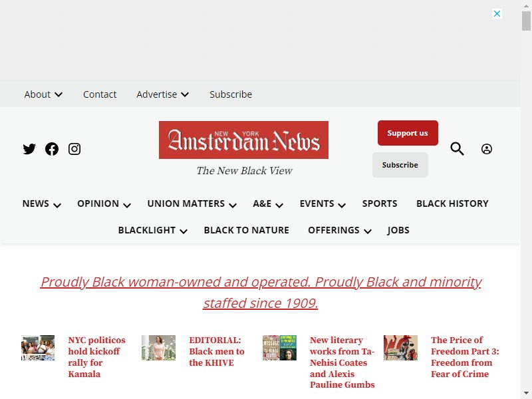
Task: Expand the About dropdown arrow
Action: 59,94
